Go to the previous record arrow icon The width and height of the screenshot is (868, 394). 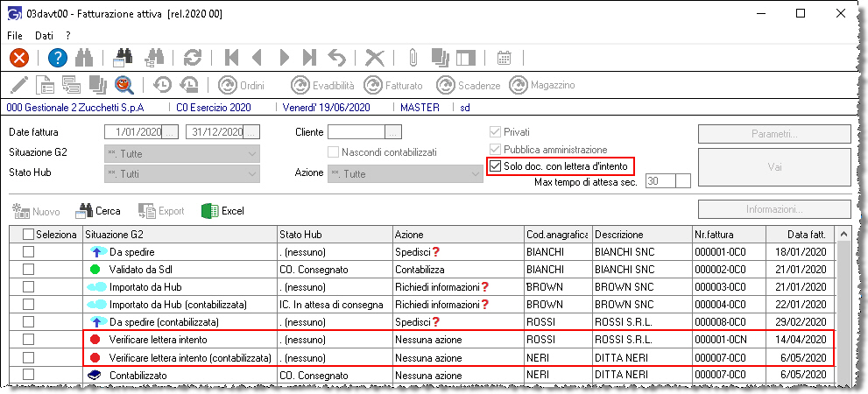[257, 58]
